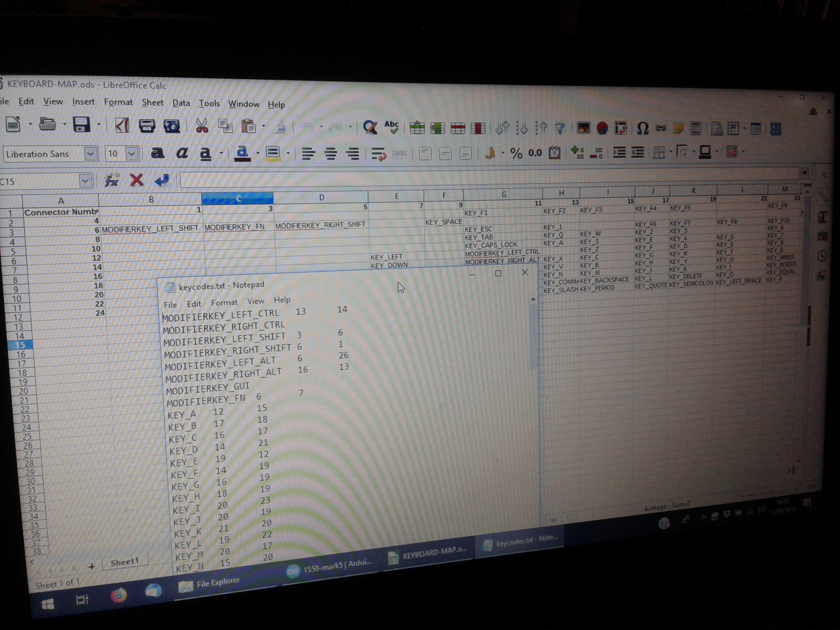Open View menu in Notepad

[256, 301]
